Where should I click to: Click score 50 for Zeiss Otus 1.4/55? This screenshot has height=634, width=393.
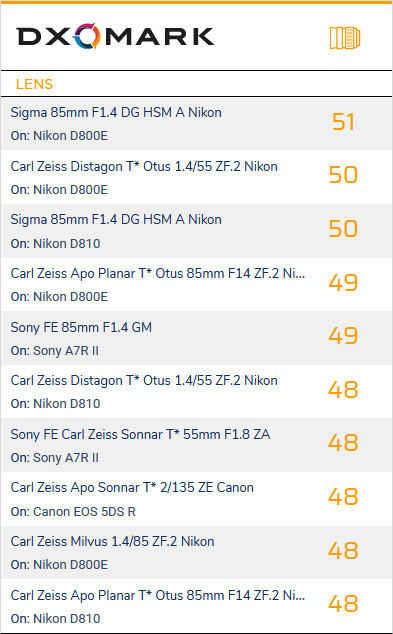coord(343,175)
